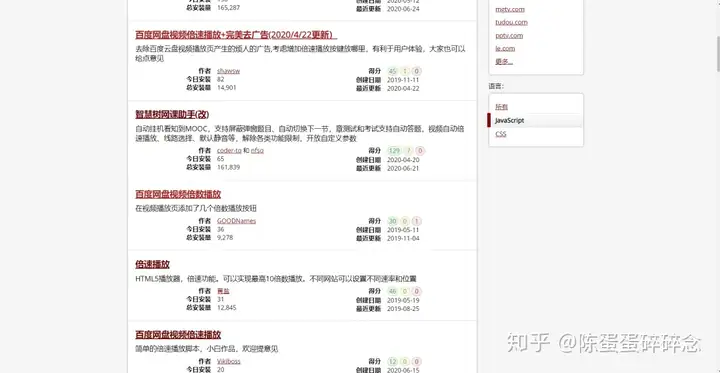Click total installs value 14,901

pos(226,88)
